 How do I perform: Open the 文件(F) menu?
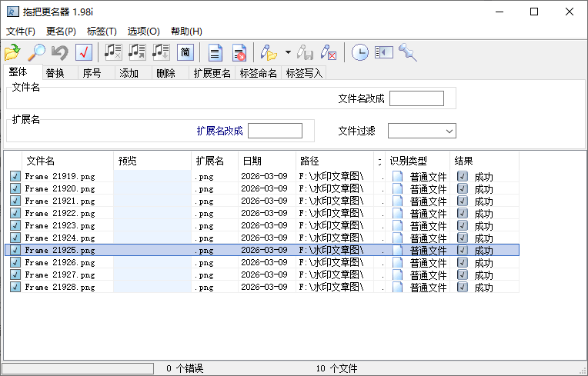21,31
